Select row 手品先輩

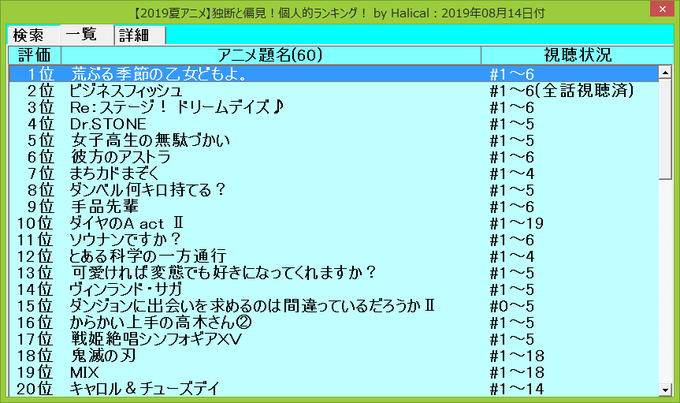click(x=334, y=206)
